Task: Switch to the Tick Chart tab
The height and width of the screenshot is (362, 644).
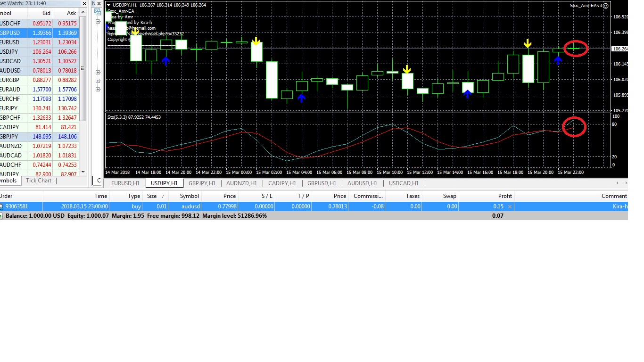Action: [39, 181]
